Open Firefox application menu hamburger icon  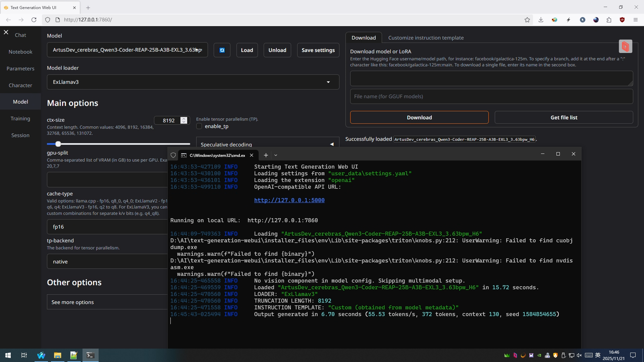[x=635, y=20]
